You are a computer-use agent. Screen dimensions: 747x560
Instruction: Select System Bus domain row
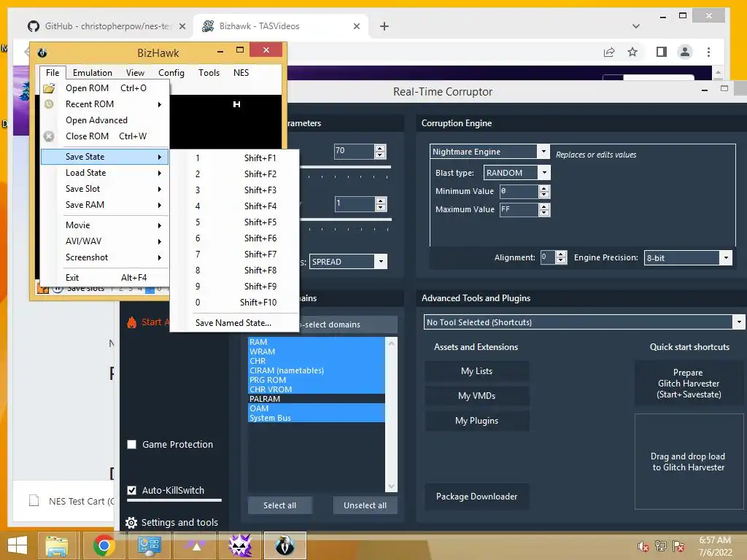(317, 418)
